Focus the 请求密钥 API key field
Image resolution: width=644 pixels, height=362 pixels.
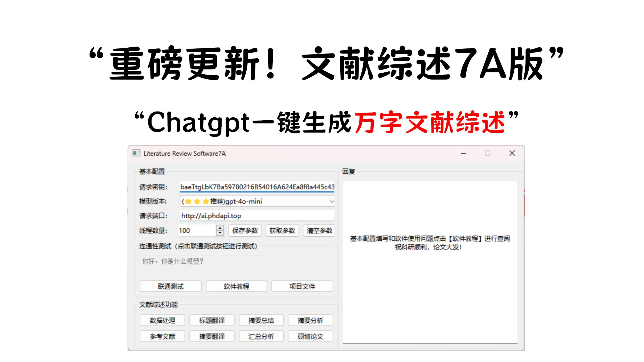[257, 187]
